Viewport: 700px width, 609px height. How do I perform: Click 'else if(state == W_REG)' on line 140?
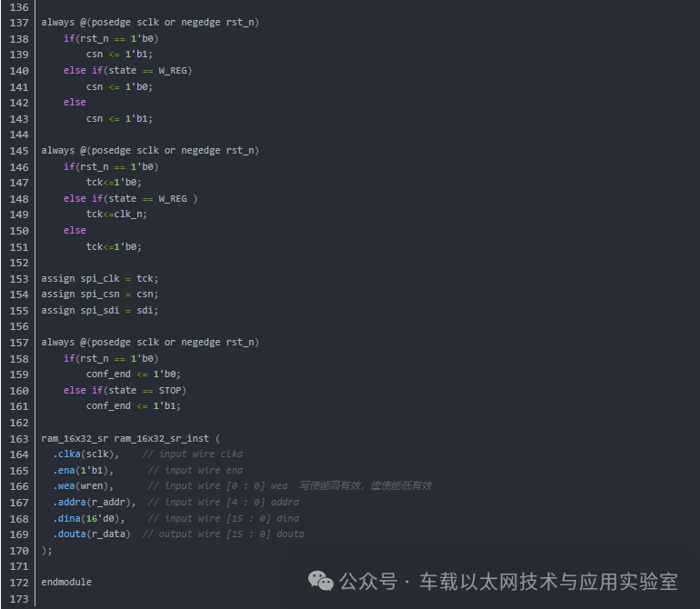click(x=127, y=71)
